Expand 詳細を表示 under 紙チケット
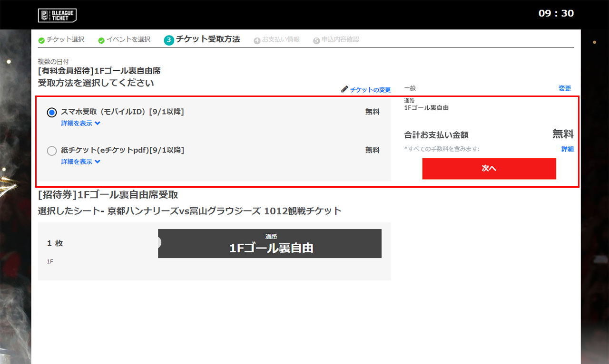This screenshot has height=364, width=609. pos(80,162)
